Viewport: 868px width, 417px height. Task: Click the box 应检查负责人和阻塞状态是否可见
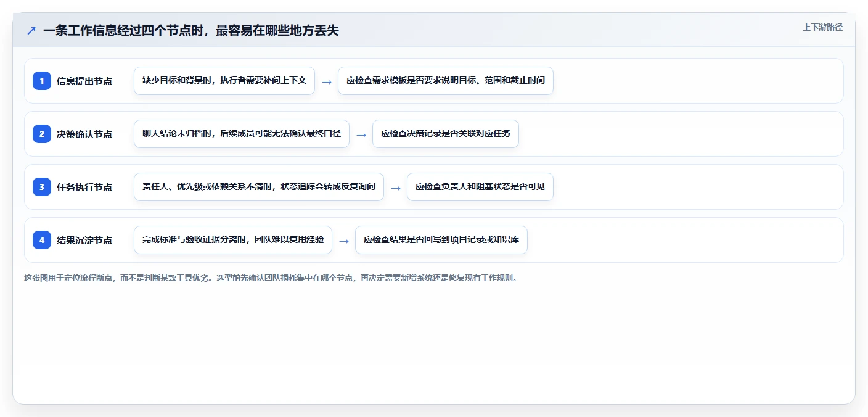(480, 187)
